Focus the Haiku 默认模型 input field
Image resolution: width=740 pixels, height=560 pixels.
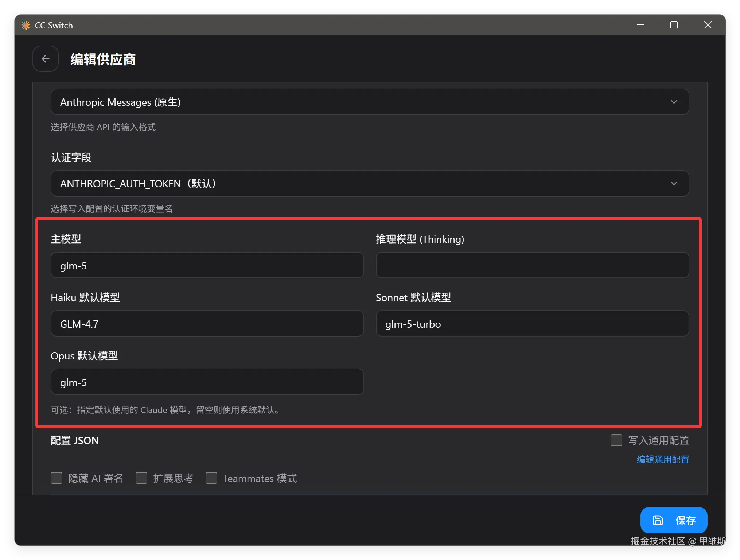pos(207,324)
